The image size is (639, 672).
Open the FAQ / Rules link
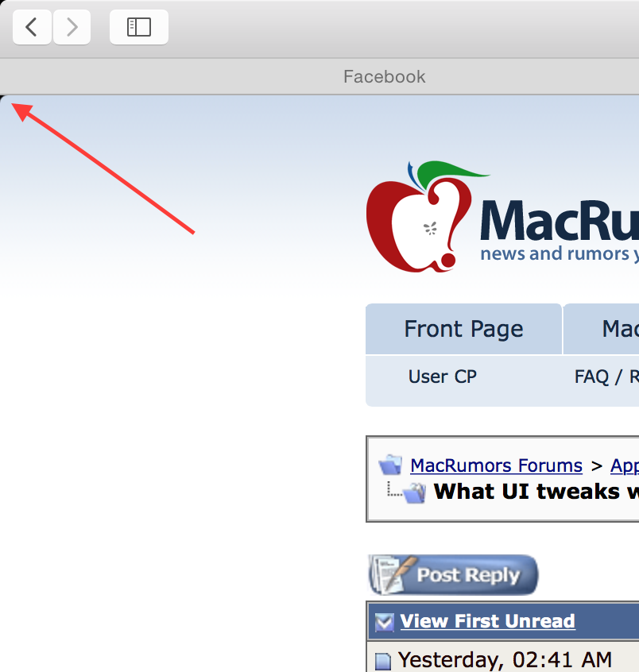[x=607, y=377]
